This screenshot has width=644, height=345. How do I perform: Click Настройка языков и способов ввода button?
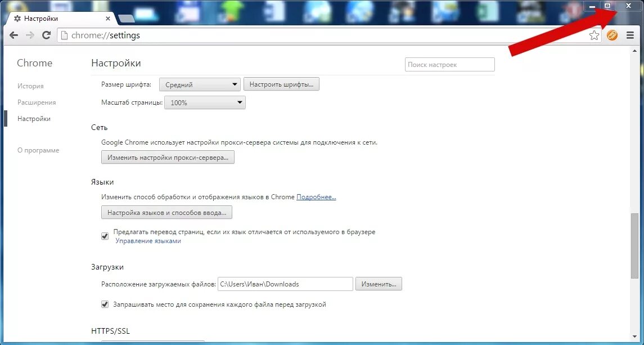[x=166, y=213]
